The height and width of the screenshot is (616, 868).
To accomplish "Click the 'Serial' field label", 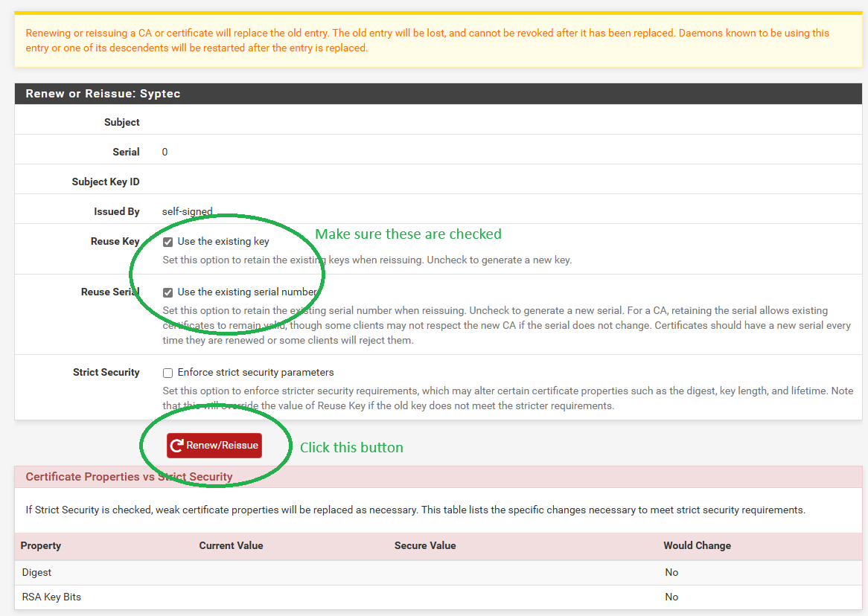I will [x=127, y=152].
